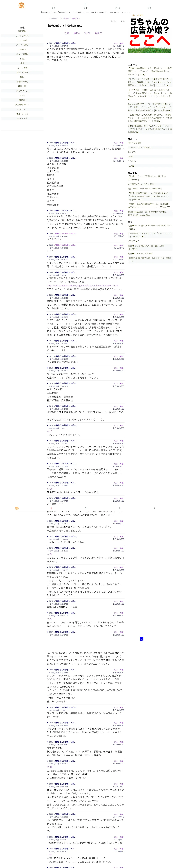
Task: Open the 運用情報 board in the sidebar
Action: [22, 31]
